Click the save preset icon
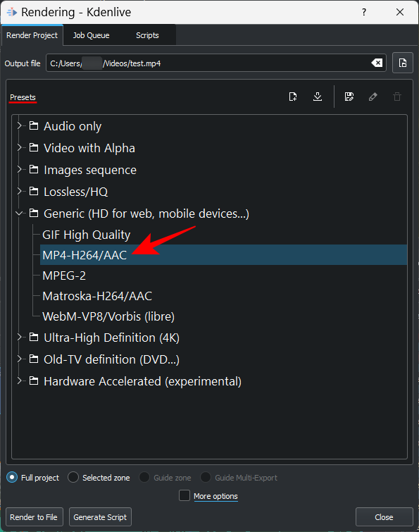Image resolution: width=419 pixels, height=532 pixels. pyautogui.click(x=349, y=97)
